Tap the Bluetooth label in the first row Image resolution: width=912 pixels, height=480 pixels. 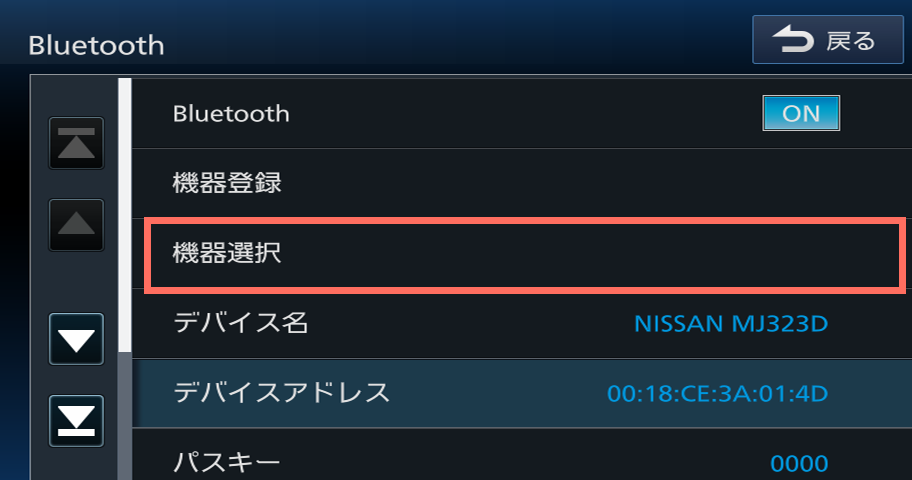pos(231,114)
